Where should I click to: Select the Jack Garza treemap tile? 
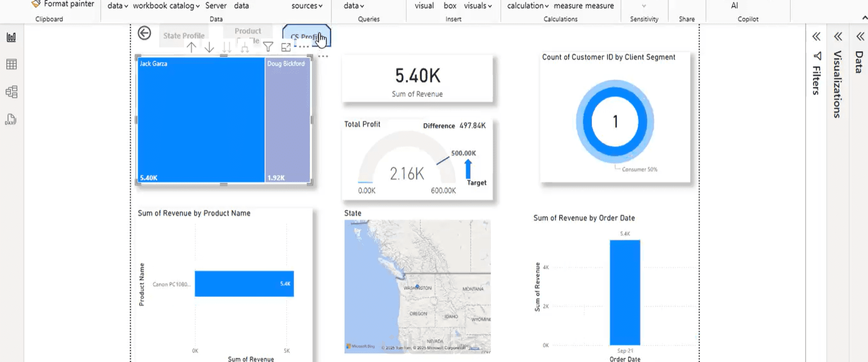tap(201, 120)
